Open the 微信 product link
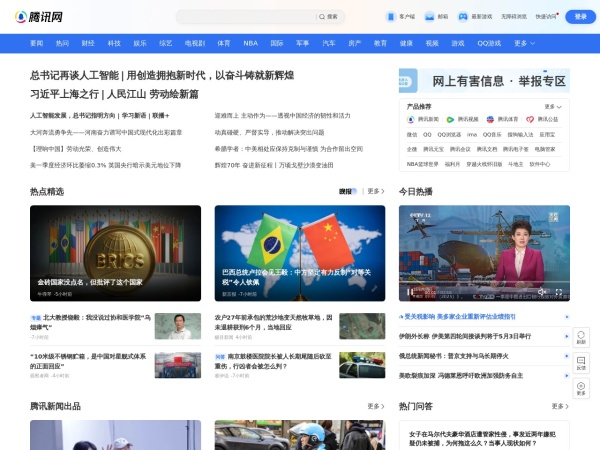 [412, 135]
